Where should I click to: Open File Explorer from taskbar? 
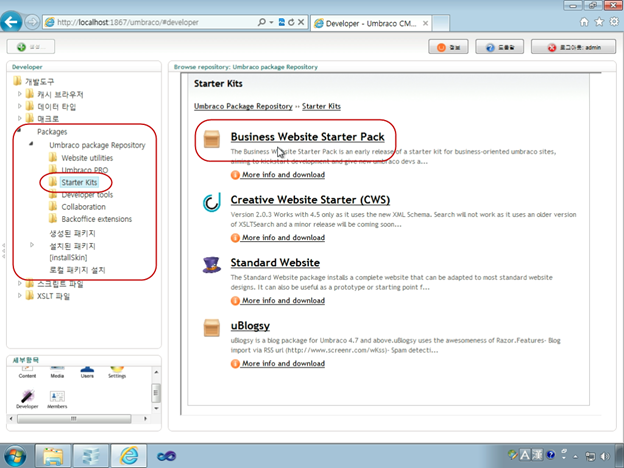pyautogui.click(x=53, y=456)
